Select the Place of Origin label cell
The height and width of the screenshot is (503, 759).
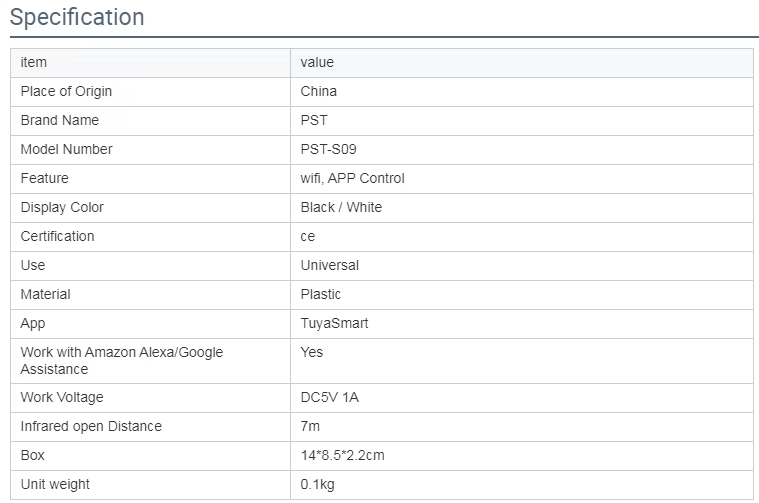(66, 91)
